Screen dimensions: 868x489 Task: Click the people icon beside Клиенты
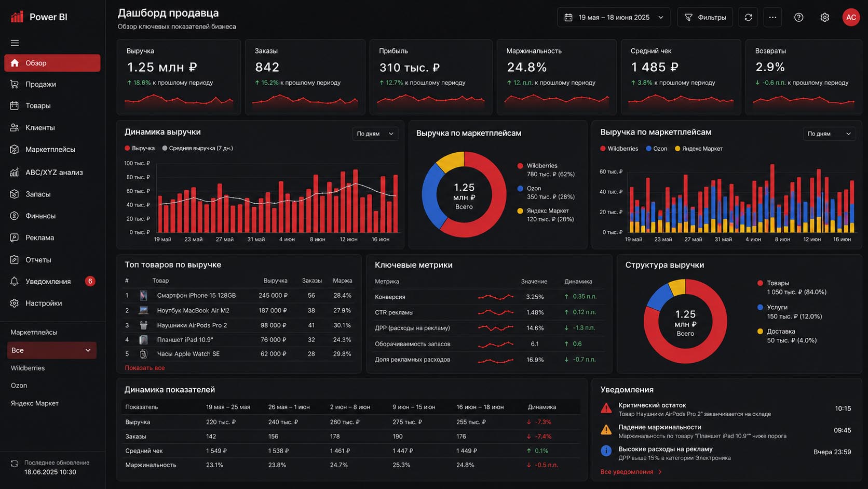click(15, 127)
